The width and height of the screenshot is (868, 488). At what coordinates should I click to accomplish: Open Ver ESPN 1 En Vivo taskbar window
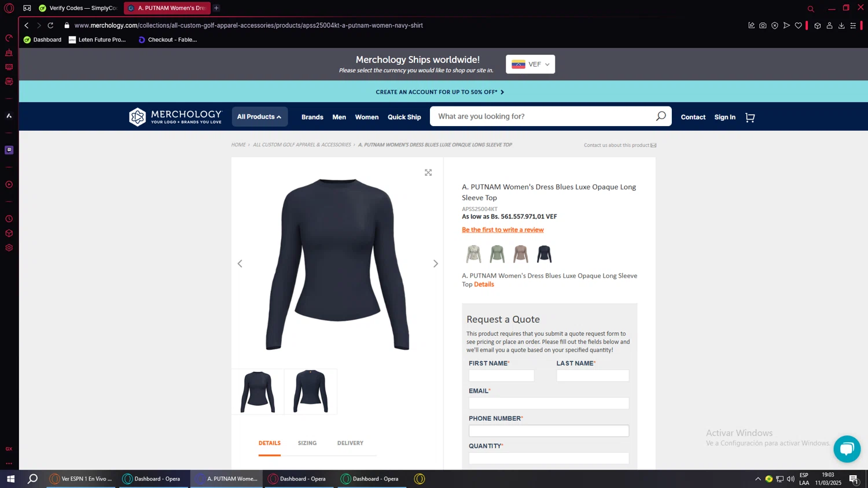(82, 479)
